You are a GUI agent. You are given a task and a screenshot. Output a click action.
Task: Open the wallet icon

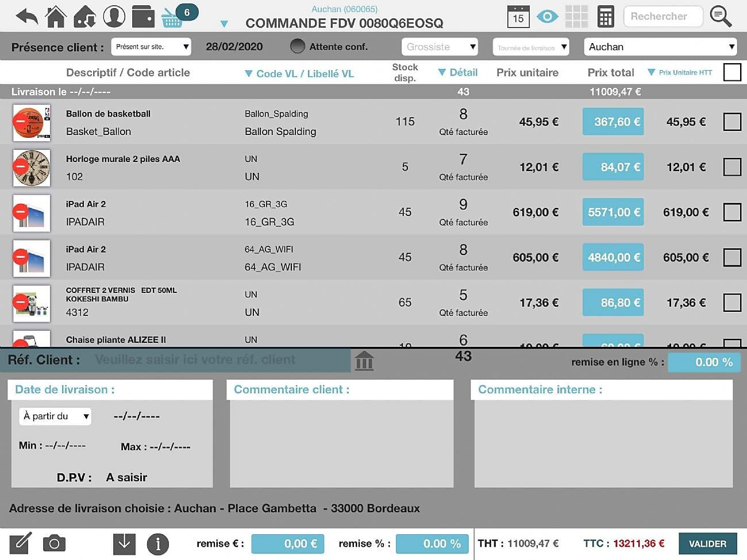point(143,17)
